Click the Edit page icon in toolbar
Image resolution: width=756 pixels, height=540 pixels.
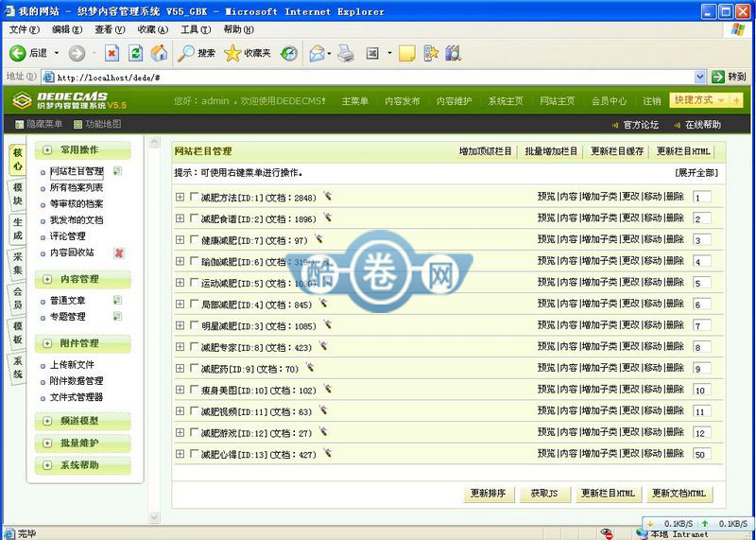(372, 53)
